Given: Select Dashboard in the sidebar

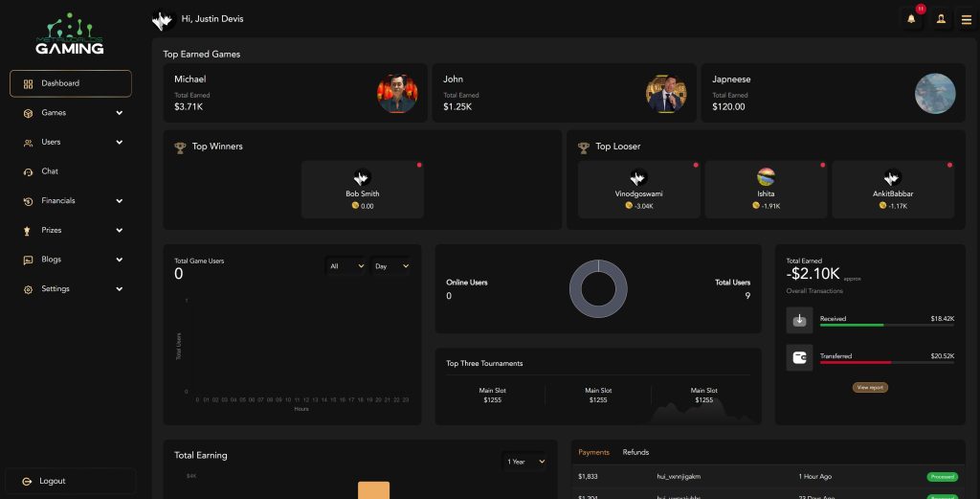Looking at the screenshot, I should click(71, 83).
